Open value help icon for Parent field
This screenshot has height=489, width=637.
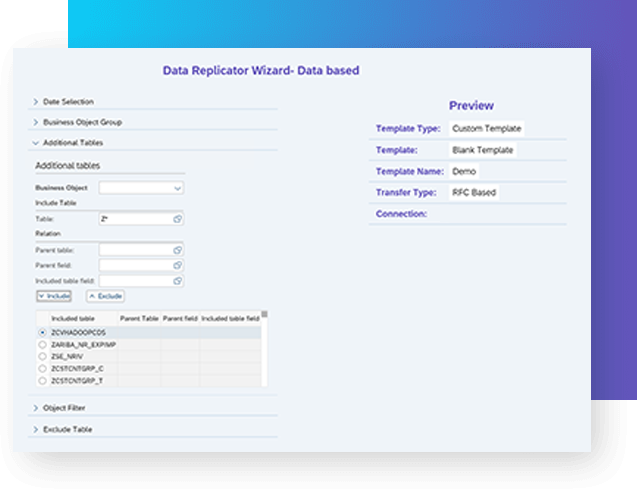(x=178, y=265)
